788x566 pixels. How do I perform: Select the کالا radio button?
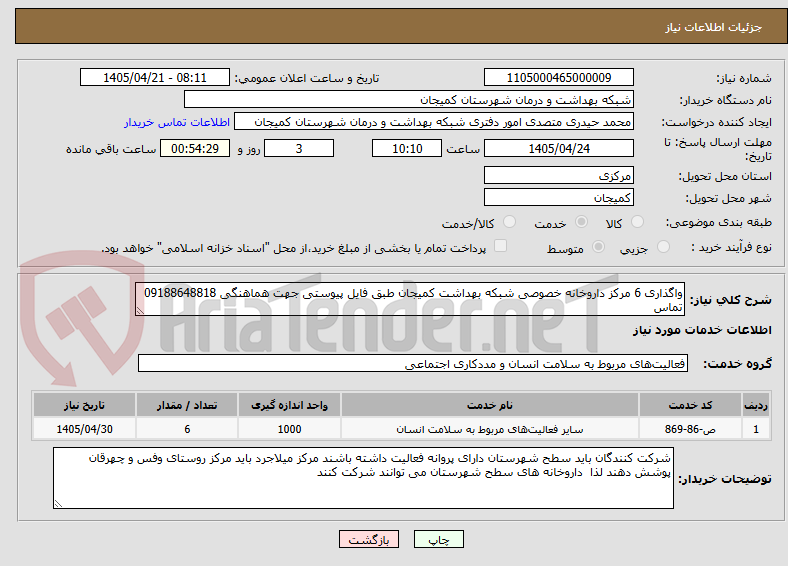pos(637,222)
